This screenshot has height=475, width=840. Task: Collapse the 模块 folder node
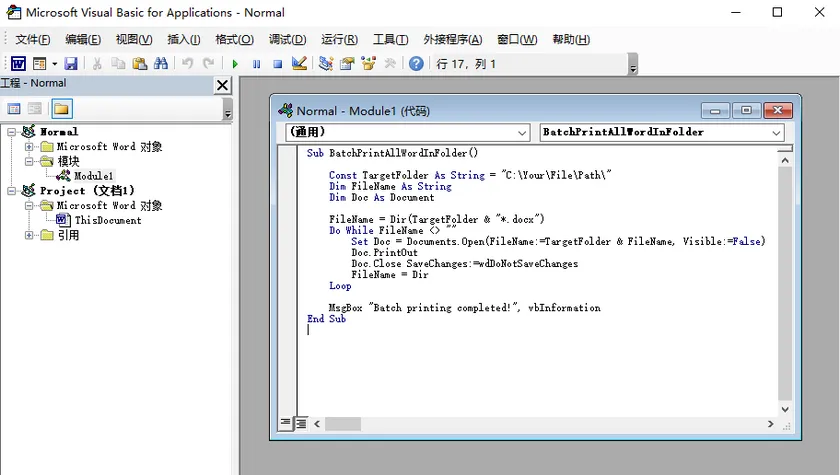coord(29,161)
